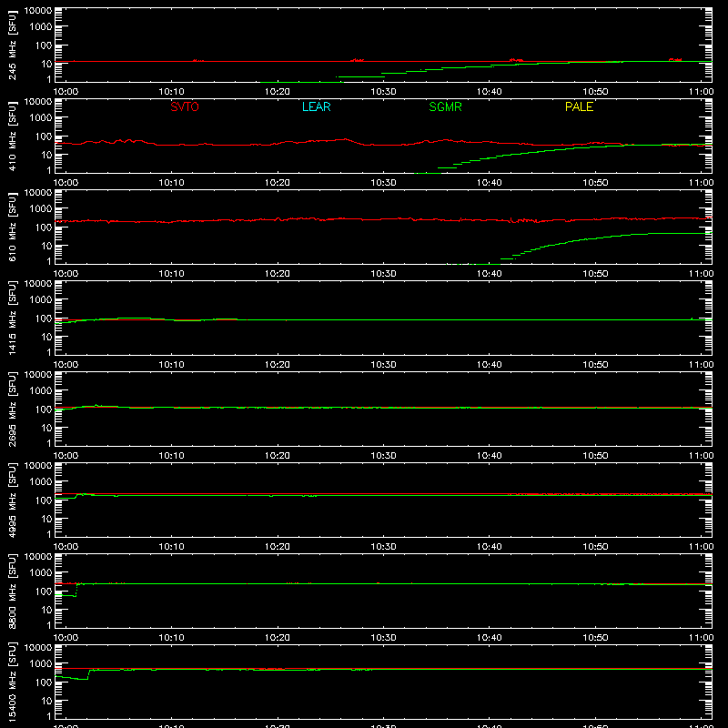Click the 1000 tick label on 410 MHz axis
Screen dimensions: 728x728
click(41, 117)
